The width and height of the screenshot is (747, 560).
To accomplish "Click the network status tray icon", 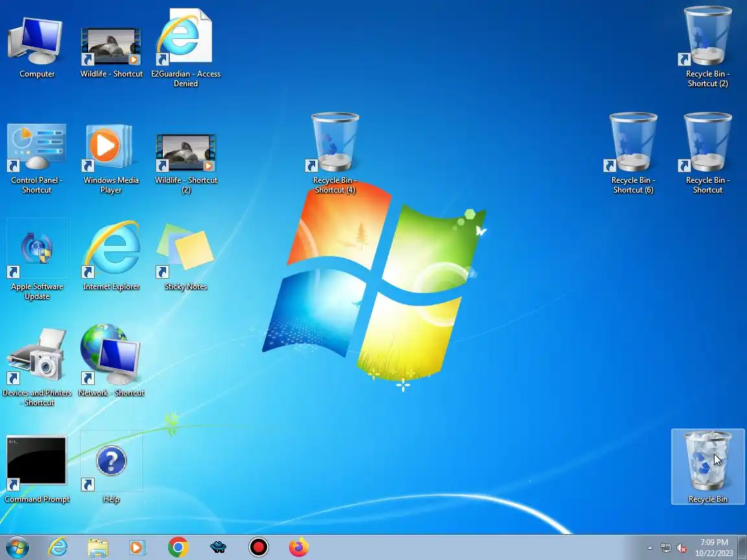I will tap(665, 548).
